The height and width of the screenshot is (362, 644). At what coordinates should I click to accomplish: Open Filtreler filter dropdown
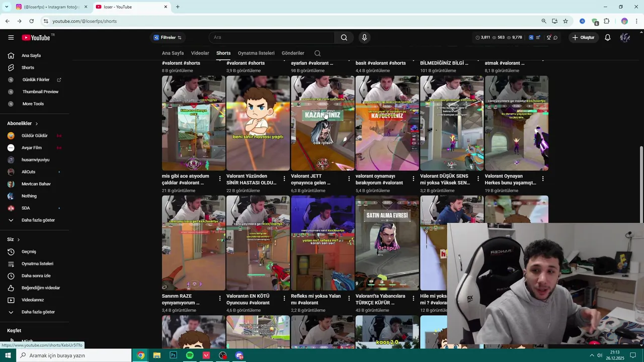[168, 37]
